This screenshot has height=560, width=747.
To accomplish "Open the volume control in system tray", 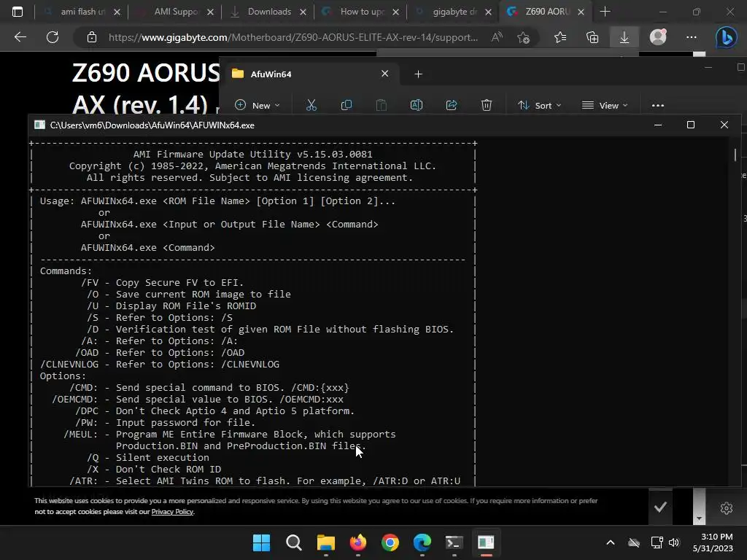I will tap(674, 542).
